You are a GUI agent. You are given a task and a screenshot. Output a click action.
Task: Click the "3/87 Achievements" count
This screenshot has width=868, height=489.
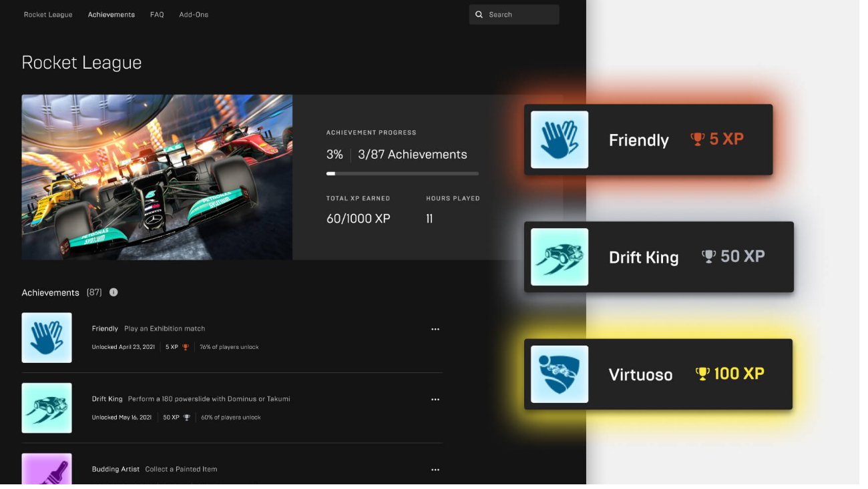[x=413, y=155]
